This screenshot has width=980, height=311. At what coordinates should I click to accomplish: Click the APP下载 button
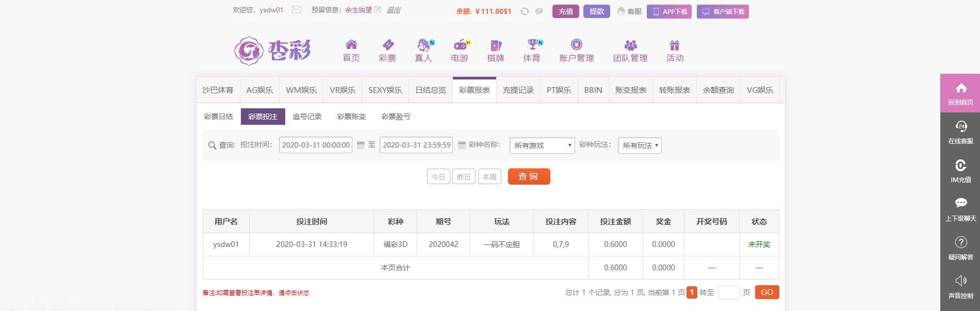pos(669,11)
